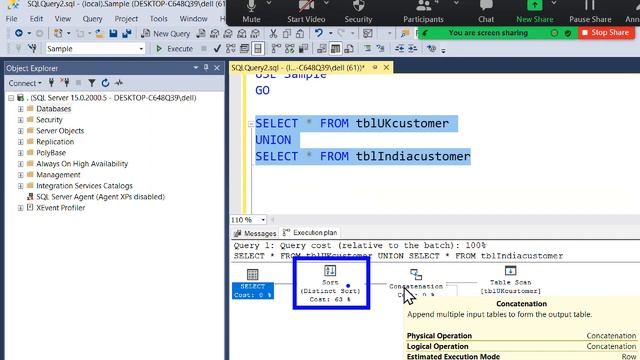Click the Change Connection icon beside database dropdown
The height and width of the screenshot is (360, 640).
pyautogui.click(x=32, y=49)
